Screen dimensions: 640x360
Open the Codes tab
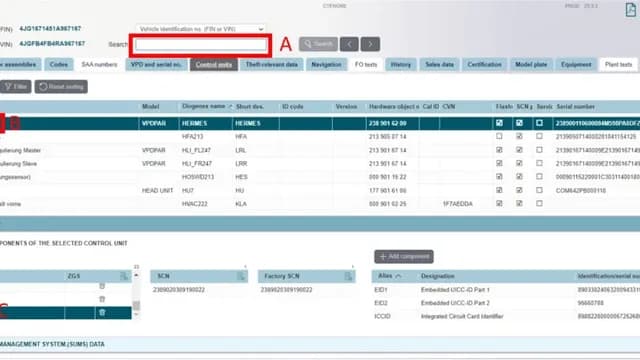click(59, 64)
